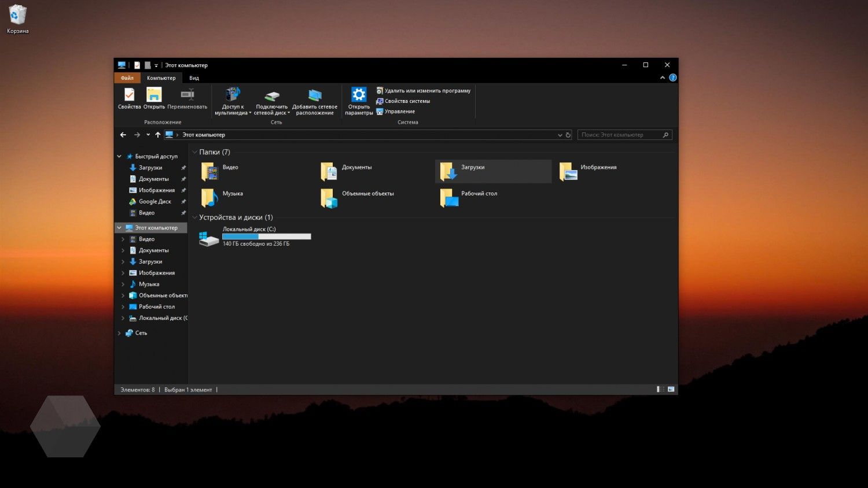Expand the Подключить сетевой диск dropdown arrow
The image size is (868, 488).
coord(288,113)
